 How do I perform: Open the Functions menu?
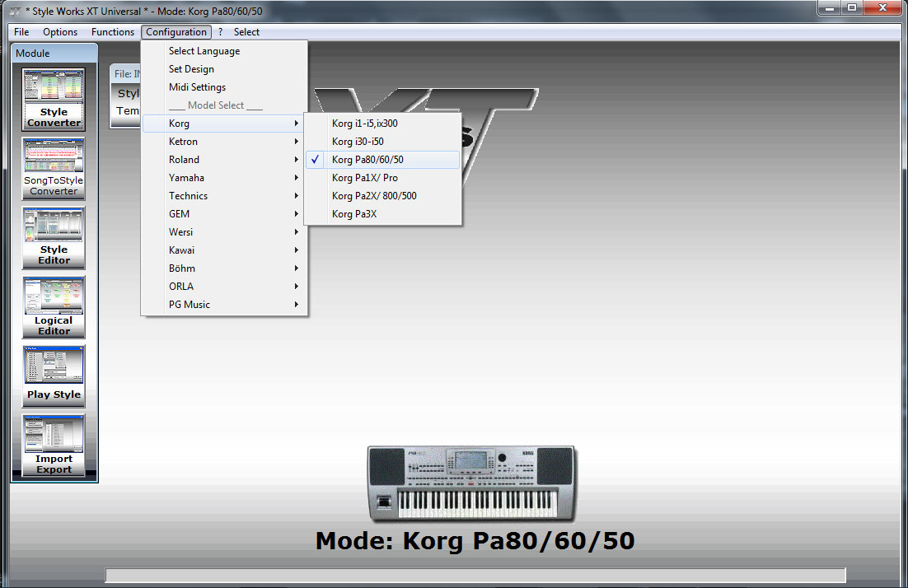(x=112, y=32)
